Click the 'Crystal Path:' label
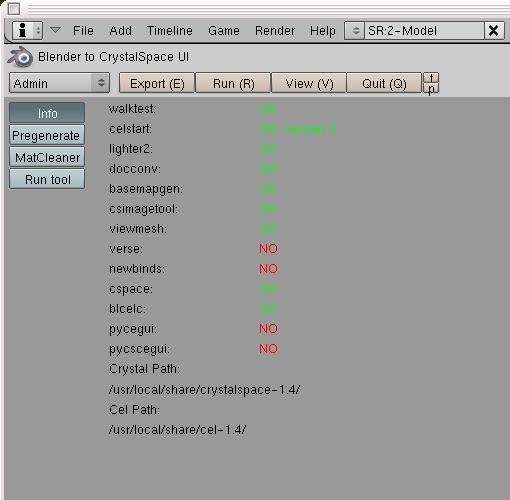 pos(144,369)
